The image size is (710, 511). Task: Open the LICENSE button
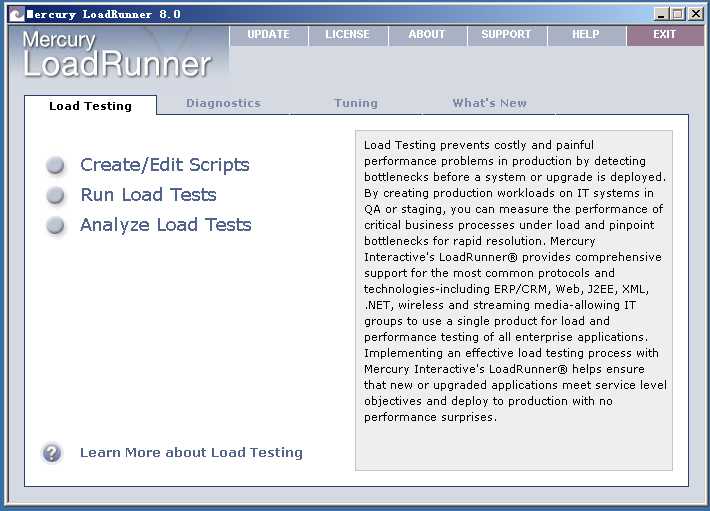coord(348,35)
